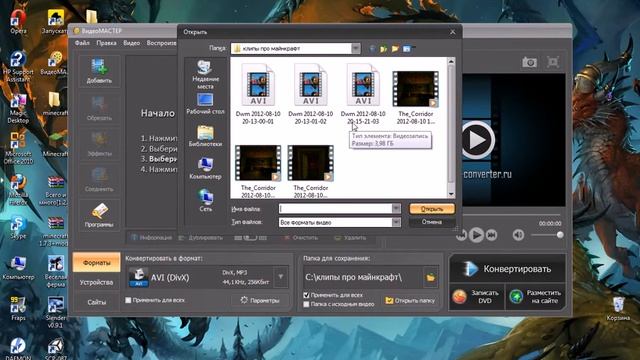640x360 pixels.
Task: Click the next frame playback button
Action: (x=491, y=235)
